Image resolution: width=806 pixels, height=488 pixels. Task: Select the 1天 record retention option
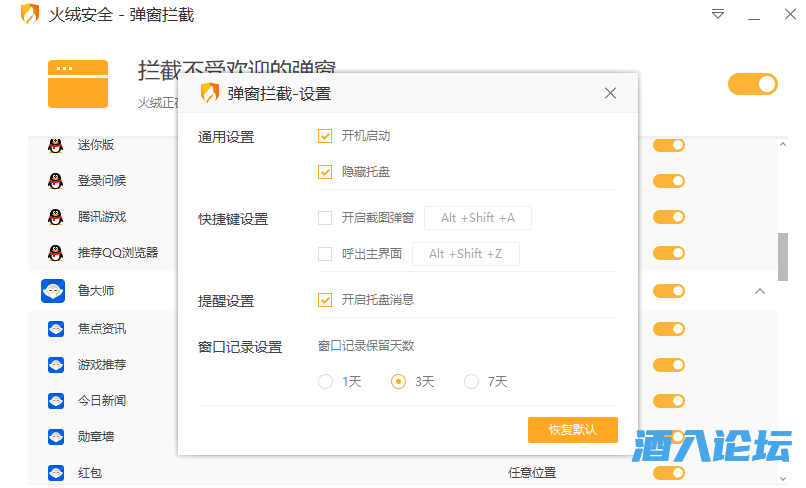coord(325,381)
